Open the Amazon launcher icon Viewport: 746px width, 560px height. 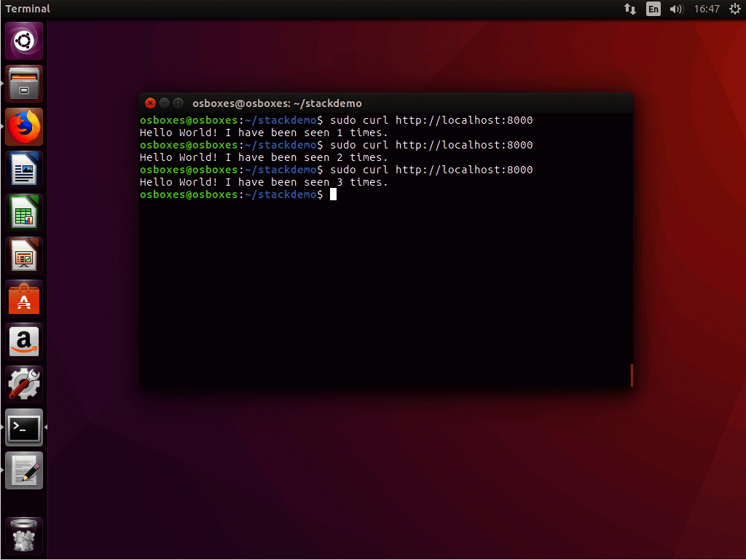point(24,342)
